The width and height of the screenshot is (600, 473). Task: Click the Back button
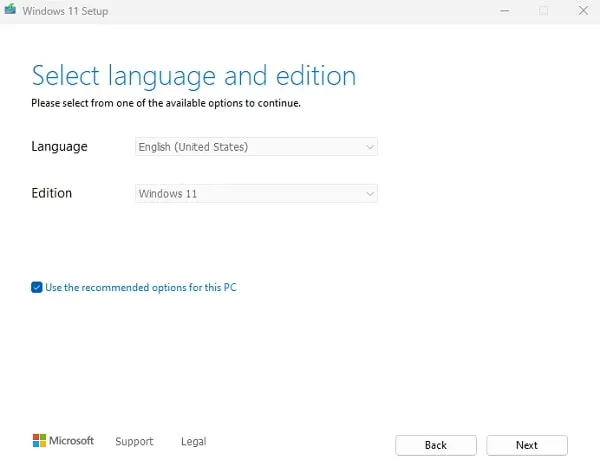436,445
